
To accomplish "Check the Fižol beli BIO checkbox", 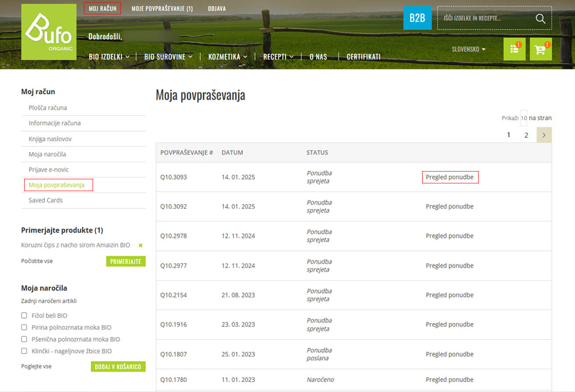I will coord(24,315).
